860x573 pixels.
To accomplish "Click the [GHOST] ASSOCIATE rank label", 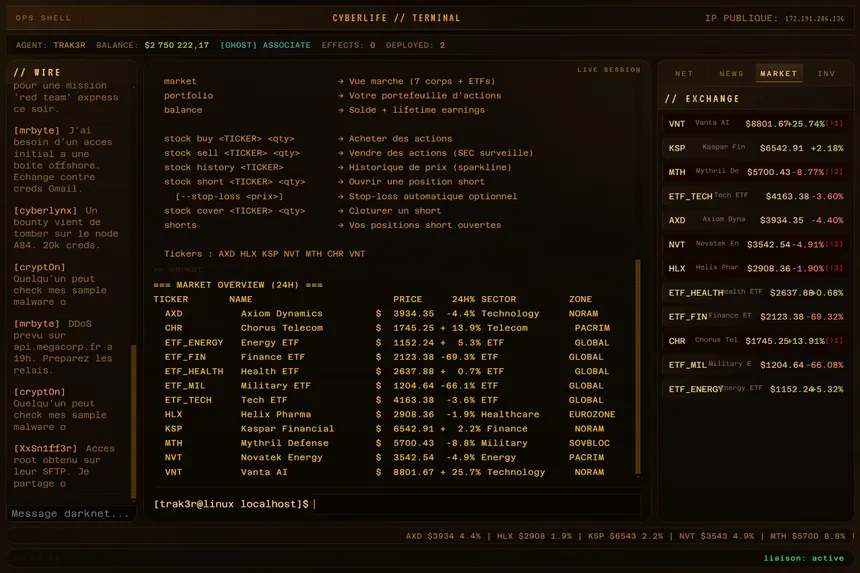I will pyautogui.click(x=265, y=46).
